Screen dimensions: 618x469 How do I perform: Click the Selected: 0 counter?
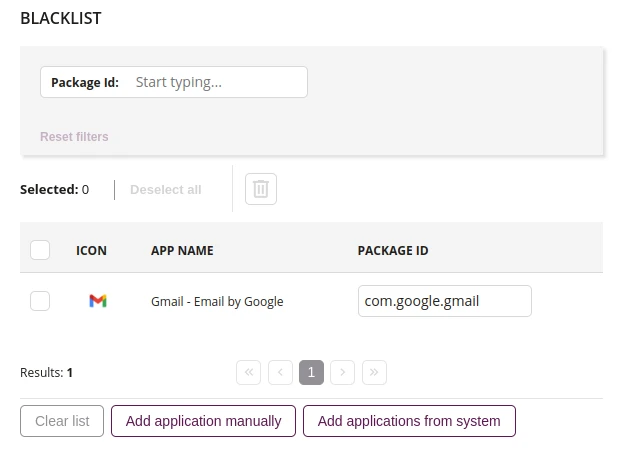click(x=54, y=190)
